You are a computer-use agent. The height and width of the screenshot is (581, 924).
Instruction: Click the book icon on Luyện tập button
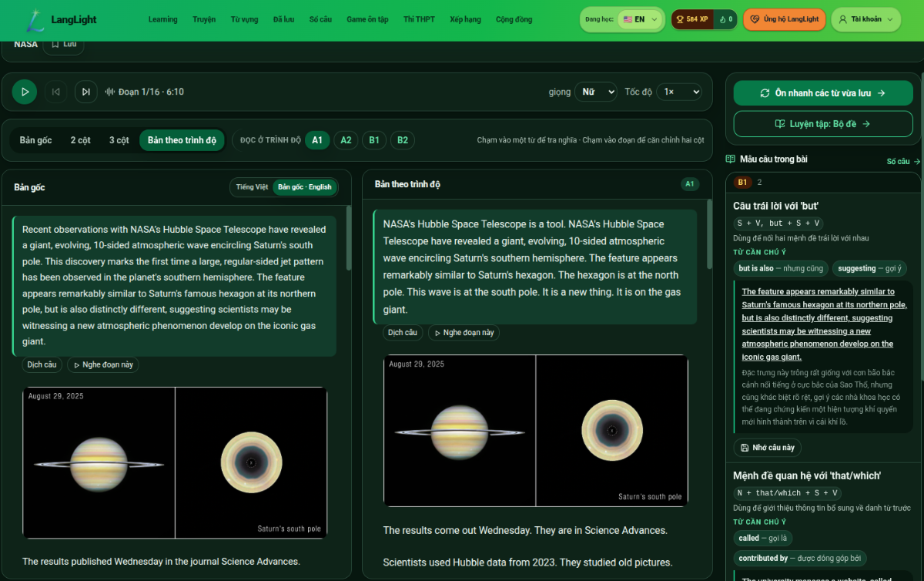point(780,124)
